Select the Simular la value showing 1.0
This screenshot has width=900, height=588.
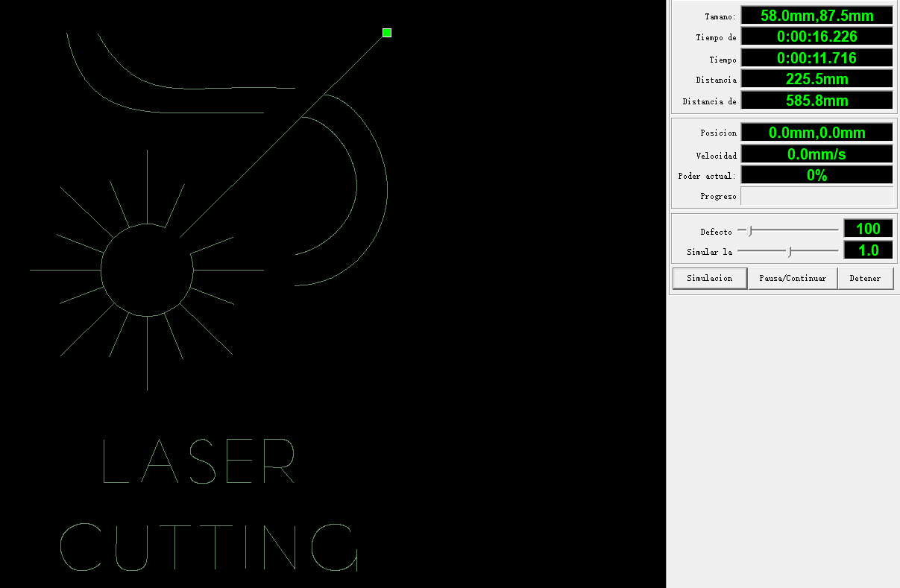[868, 250]
